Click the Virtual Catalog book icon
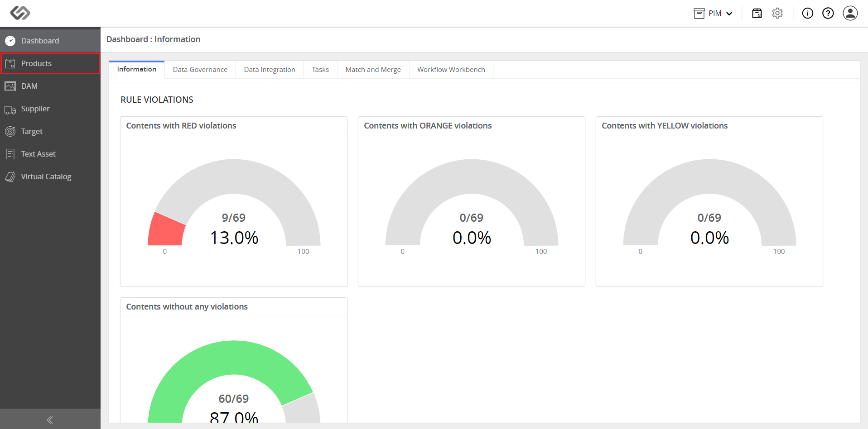The image size is (868, 429). [10, 176]
